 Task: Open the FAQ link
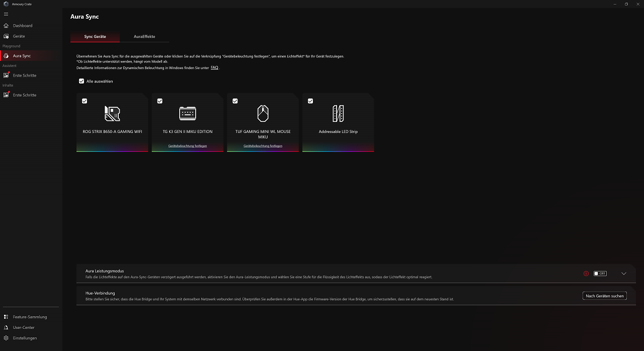tap(214, 67)
